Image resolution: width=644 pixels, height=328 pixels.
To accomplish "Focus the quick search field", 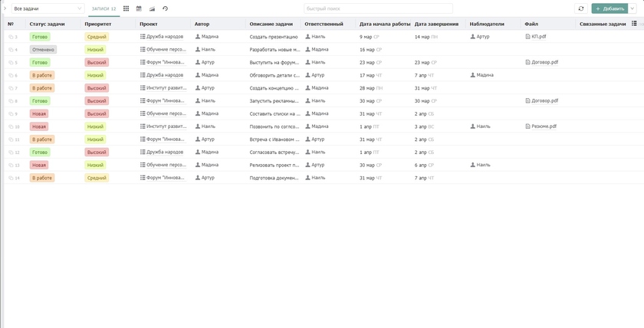I will [378, 8].
